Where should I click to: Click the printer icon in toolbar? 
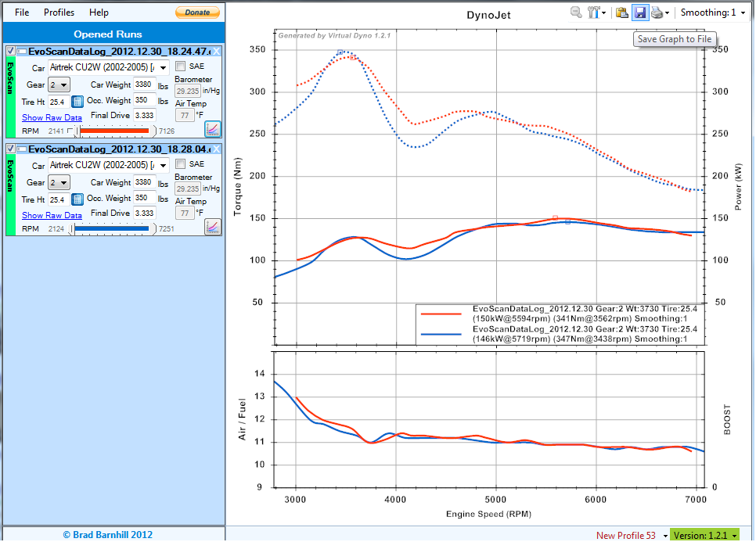point(657,13)
